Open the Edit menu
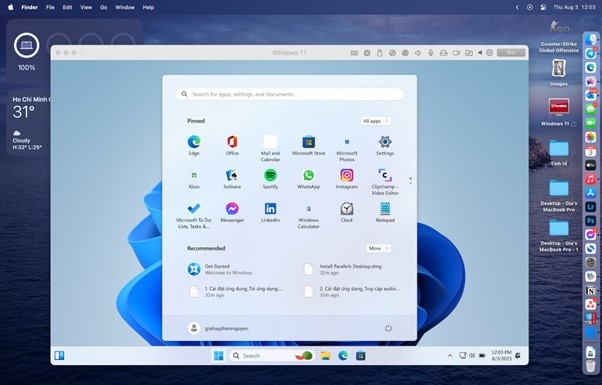The width and height of the screenshot is (602, 385). [67, 7]
